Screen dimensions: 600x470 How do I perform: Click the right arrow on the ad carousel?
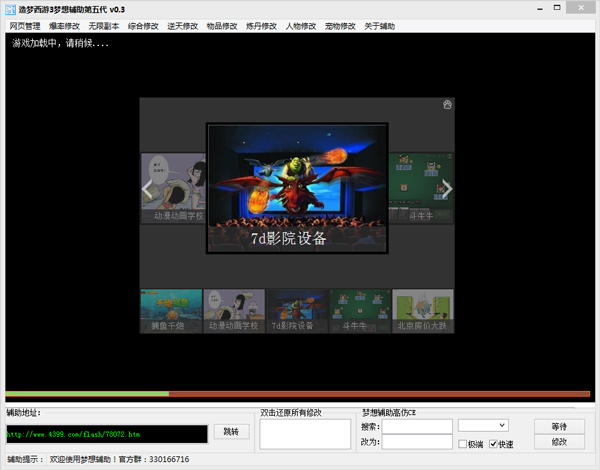click(447, 188)
